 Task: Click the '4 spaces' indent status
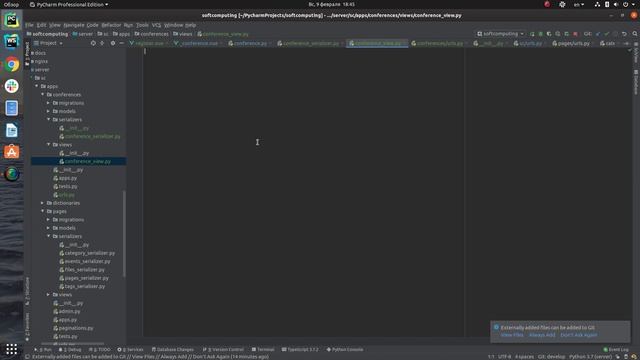(x=524, y=356)
